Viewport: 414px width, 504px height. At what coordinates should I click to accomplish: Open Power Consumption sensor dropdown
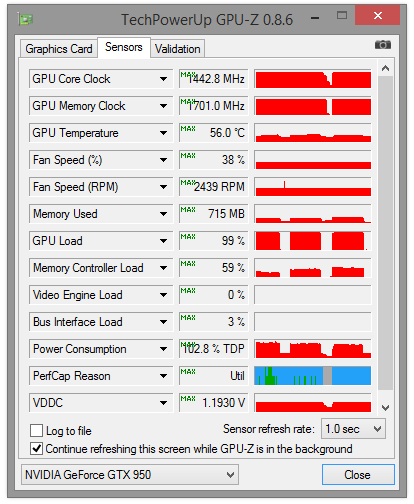point(163,349)
